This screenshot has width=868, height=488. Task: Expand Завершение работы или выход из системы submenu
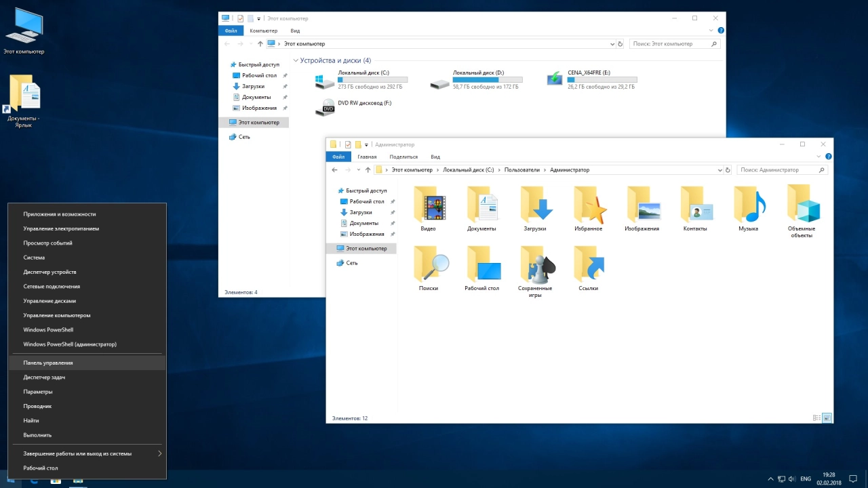pos(160,453)
